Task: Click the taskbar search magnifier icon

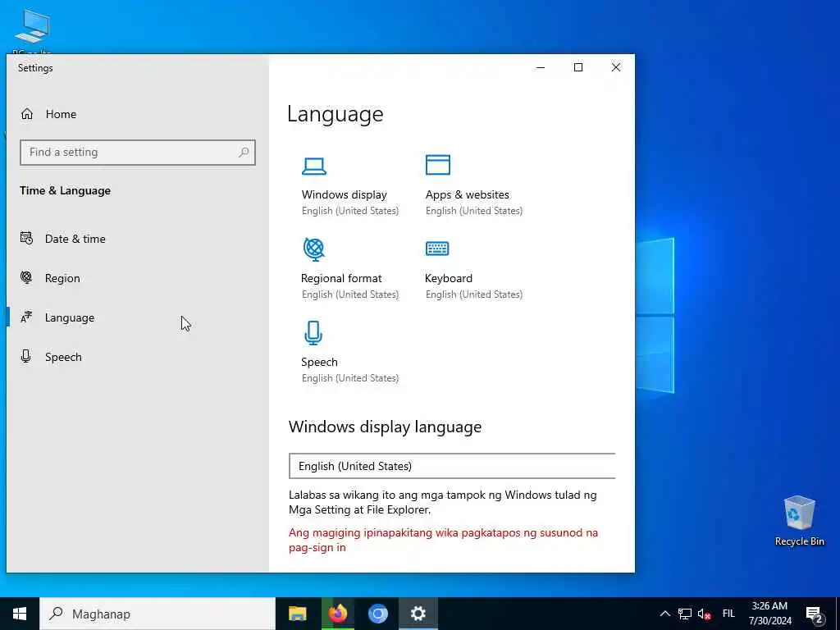Action: [56, 614]
